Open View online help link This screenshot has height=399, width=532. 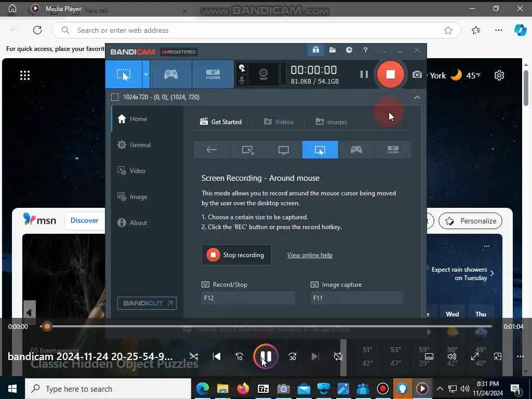click(x=310, y=255)
